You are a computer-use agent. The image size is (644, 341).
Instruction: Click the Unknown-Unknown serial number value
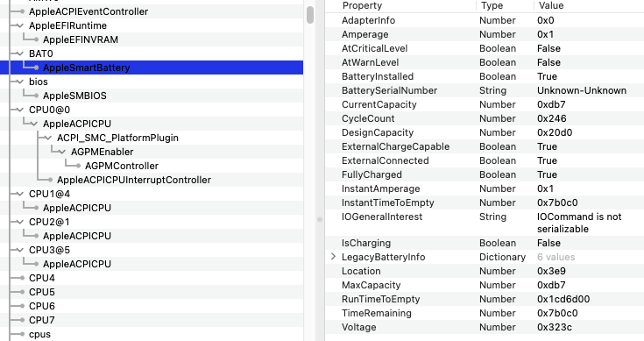582,90
